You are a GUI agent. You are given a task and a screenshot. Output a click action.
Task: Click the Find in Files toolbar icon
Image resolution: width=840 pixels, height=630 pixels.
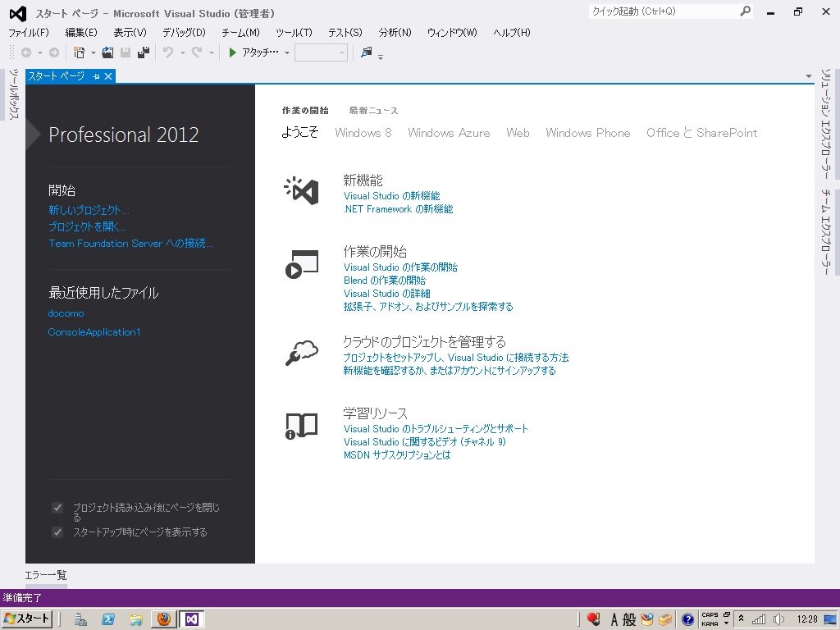click(366, 52)
